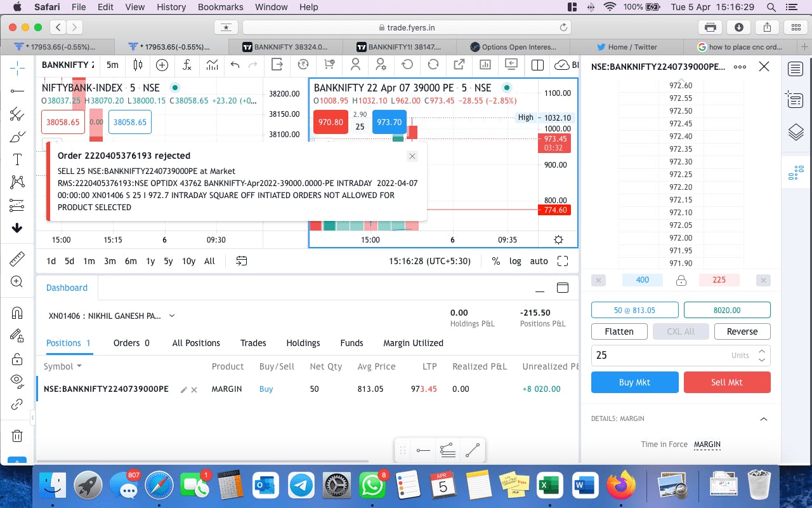Select the chart layout split icon
This screenshot has width=812, height=508.
537,65
